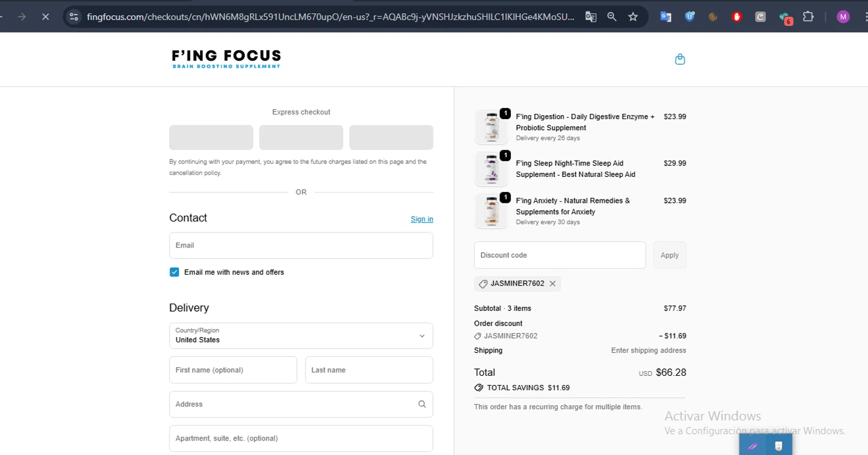Viewport: 868px width, 455px height.
Task: Click the F'ing Focus logo
Action: (x=226, y=59)
